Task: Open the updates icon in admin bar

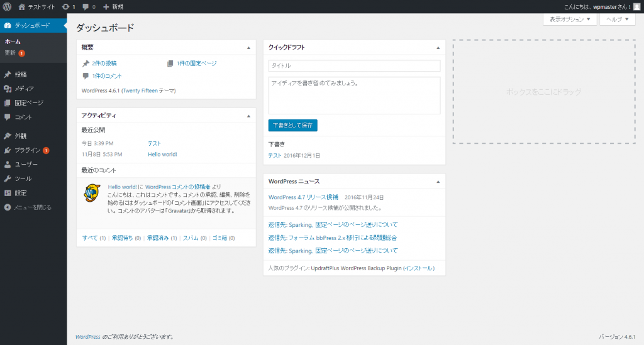Action: click(65, 6)
